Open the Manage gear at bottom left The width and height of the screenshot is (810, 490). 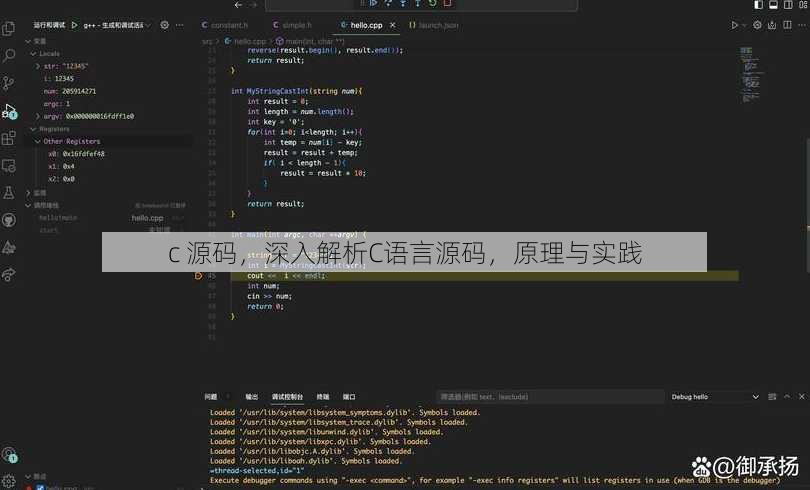tap(9, 481)
